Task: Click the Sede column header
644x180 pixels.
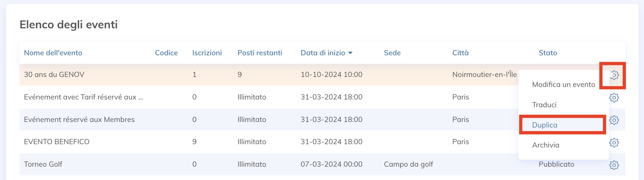Action: 393,53
